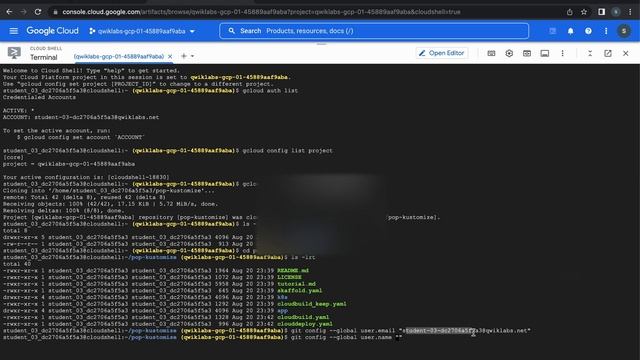This screenshot has width=640, height=360.
Task: Click the browser forward arrow
Action: click(x=23, y=12)
